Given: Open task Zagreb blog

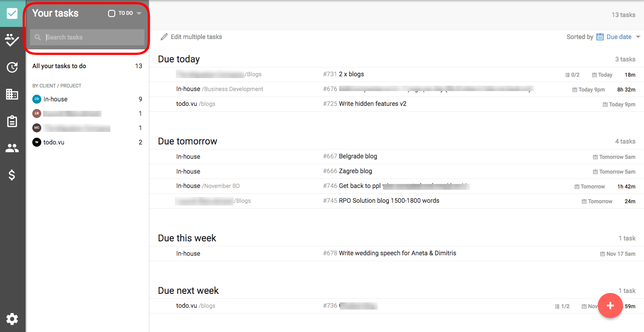Looking at the screenshot, I should pyautogui.click(x=355, y=171).
